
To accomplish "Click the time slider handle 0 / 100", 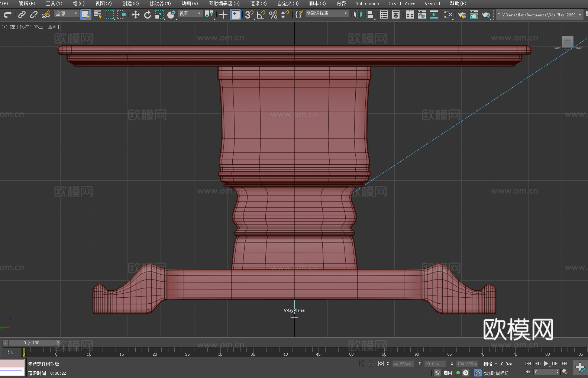I will click(x=32, y=343).
